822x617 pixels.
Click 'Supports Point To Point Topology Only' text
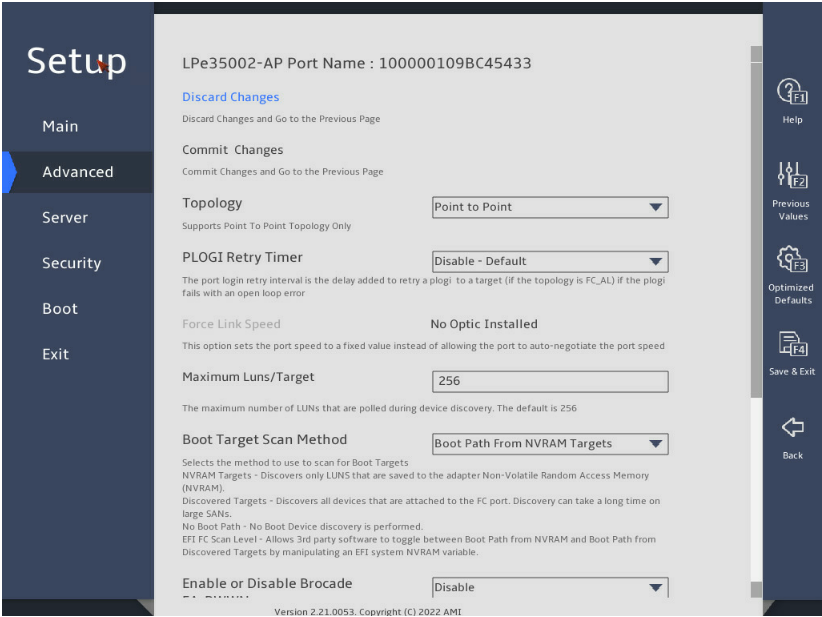pyautogui.click(x=266, y=226)
